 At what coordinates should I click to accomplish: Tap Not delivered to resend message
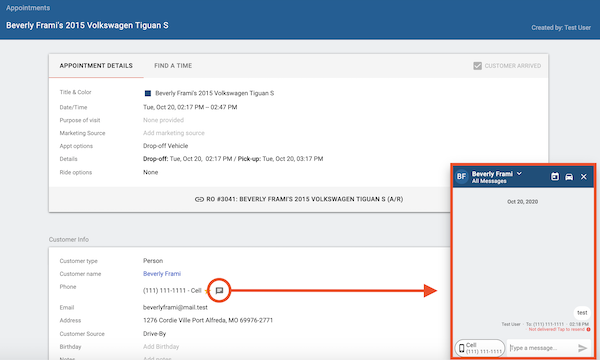tap(556, 329)
